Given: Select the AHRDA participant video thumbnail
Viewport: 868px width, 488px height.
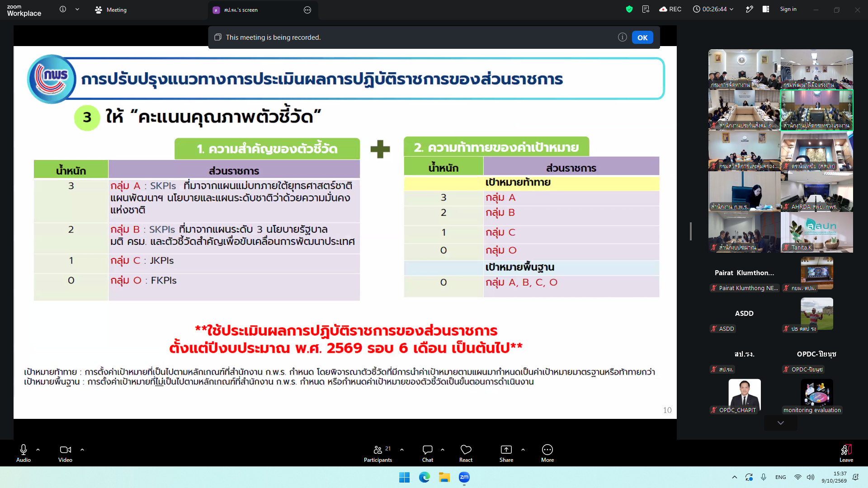Looking at the screenshot, I should pyautogui.click(x=817, y=191).
